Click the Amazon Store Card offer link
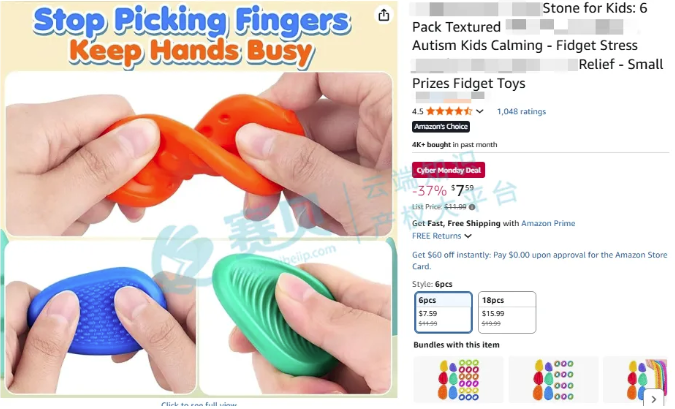This screenshot has height=409, width=675. (540, 260)
